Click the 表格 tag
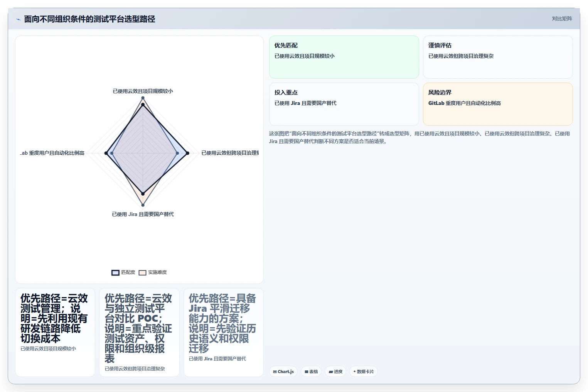This screenshot has height=392, width=588. [311, 372]
